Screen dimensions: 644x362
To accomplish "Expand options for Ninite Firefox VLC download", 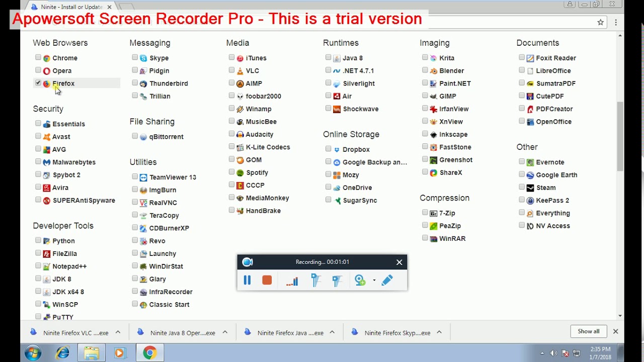I will point(118,332).
